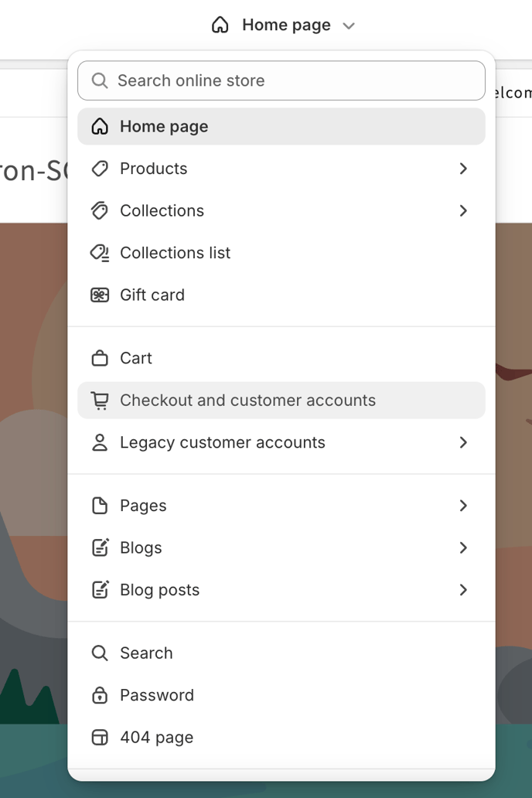The image size is (532, 798).
Task: Focus the Search online store field
Action: point(281,80)
